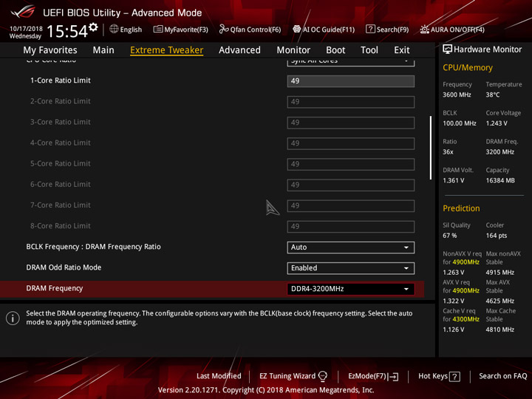Click the English language globe icon
The height and width of the screenshot is (399, 532).
114,29
